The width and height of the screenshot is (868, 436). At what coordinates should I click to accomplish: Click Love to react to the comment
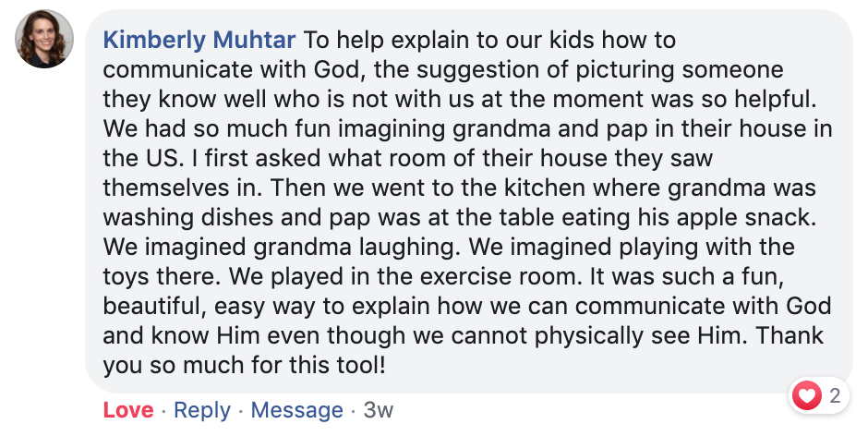pyautogui.click(x=128, y=410)
